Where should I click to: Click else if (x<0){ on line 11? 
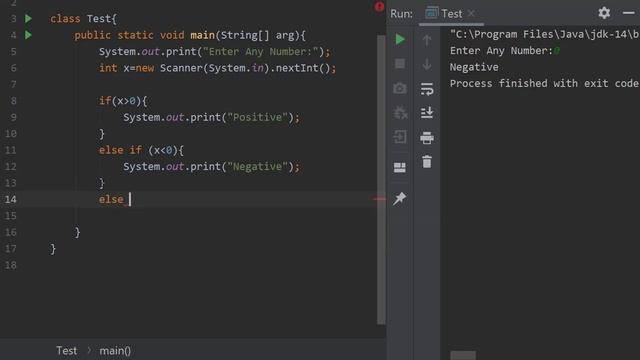click(x=141, y=150)
